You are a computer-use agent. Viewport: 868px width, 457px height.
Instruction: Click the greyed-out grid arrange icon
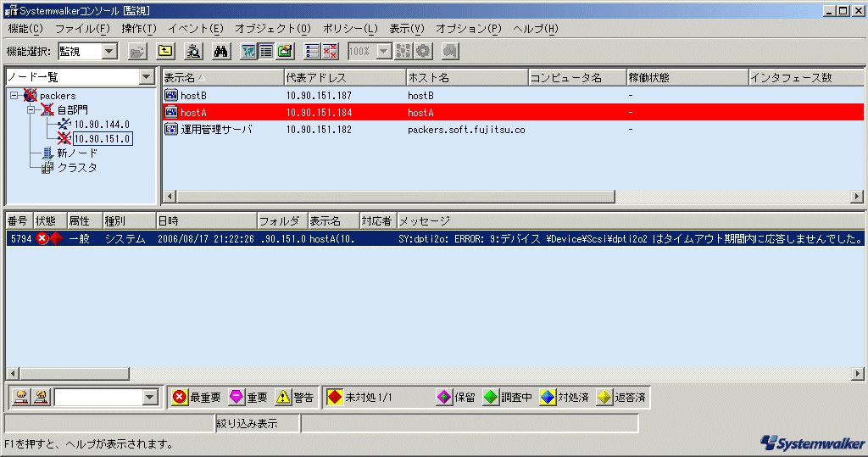[403, 52]
